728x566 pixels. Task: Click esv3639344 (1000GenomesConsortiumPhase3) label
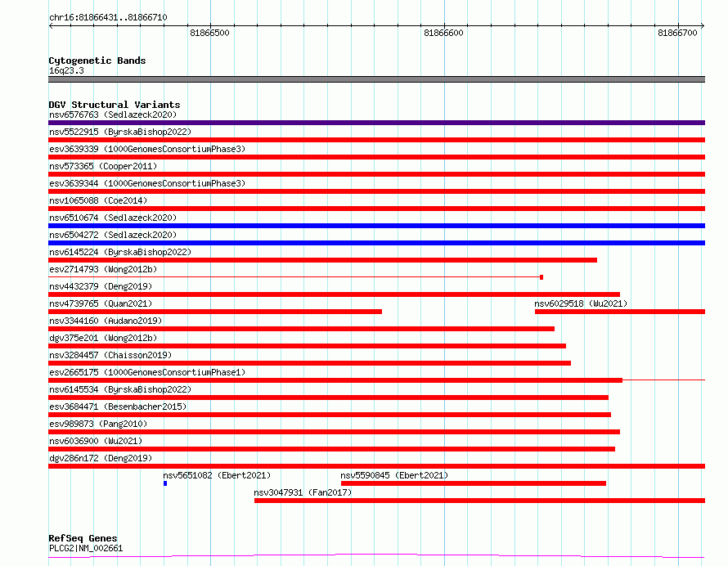coord(147,183)
